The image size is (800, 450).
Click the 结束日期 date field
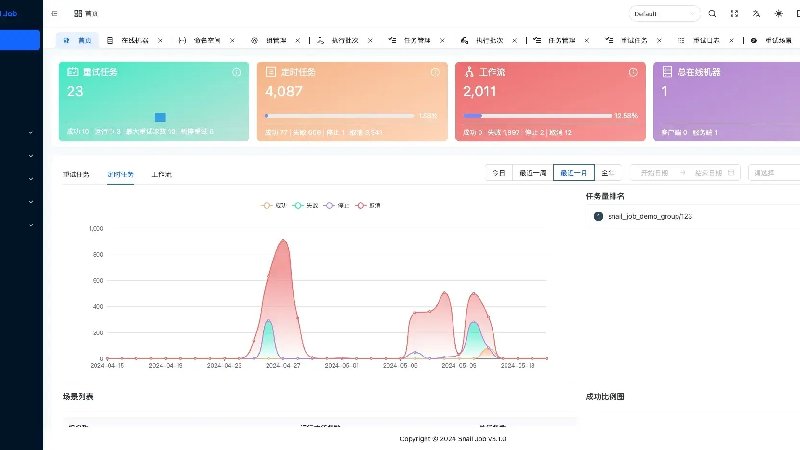(708, 172)
